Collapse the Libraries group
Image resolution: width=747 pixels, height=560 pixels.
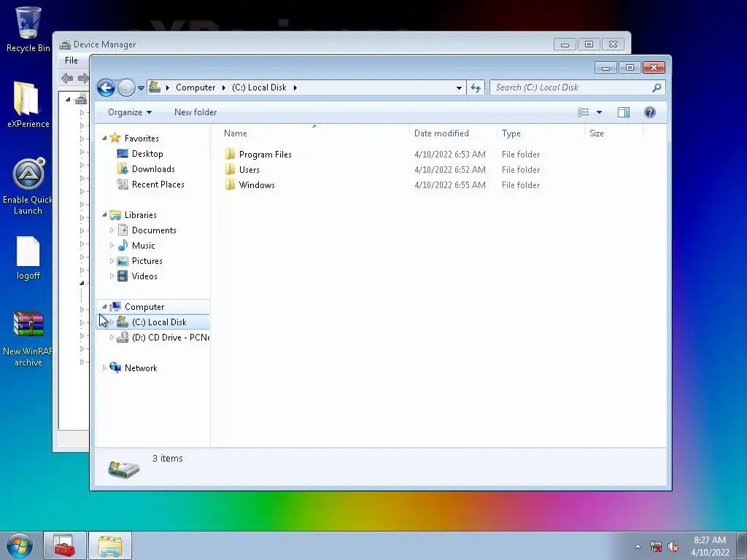click(104, 215)
